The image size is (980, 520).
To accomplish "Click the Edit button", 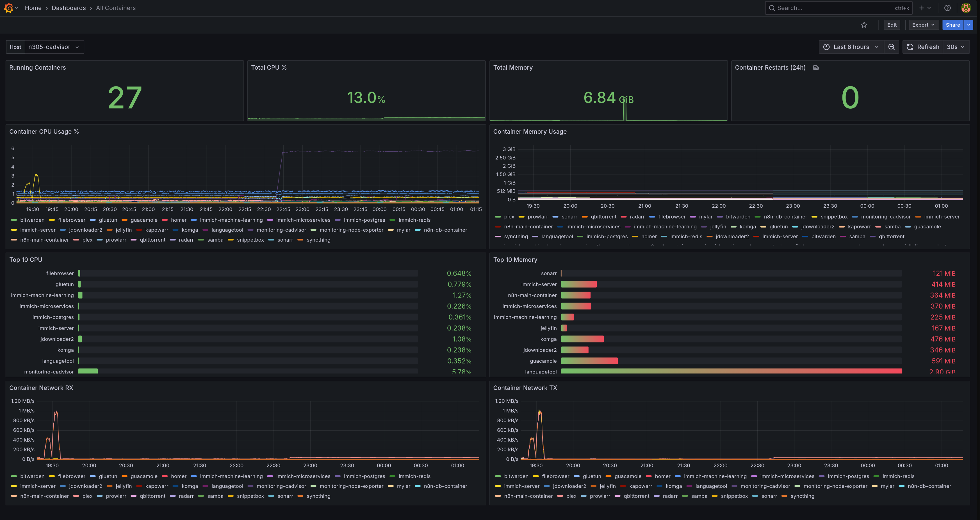I will tap(892, 25).
